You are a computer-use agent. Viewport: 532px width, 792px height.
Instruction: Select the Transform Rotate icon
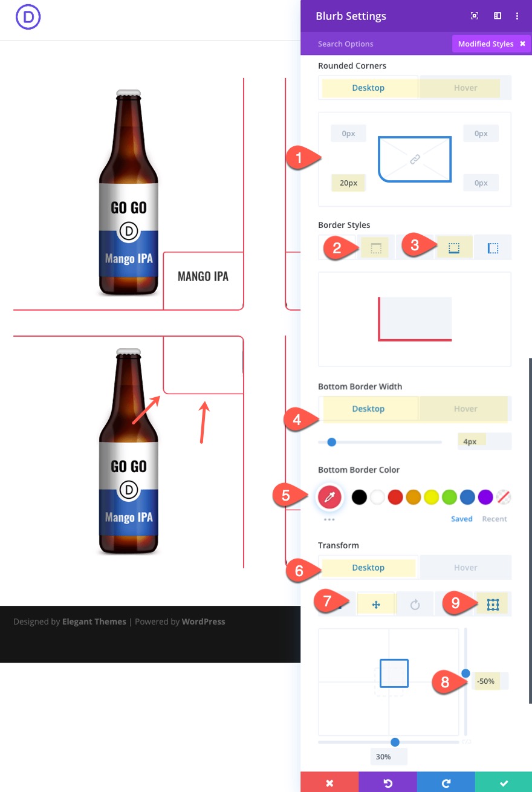pos(415,605)
